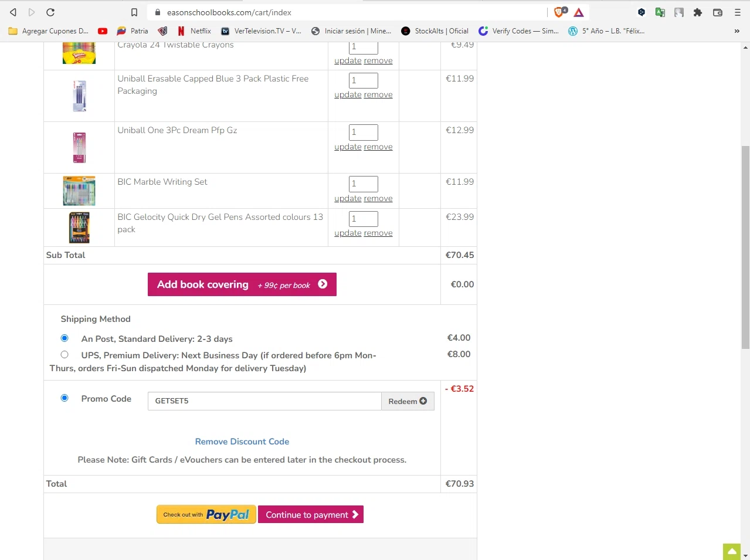
Task: Click the Sub Total amount €70.45
Action: (460, 255)
